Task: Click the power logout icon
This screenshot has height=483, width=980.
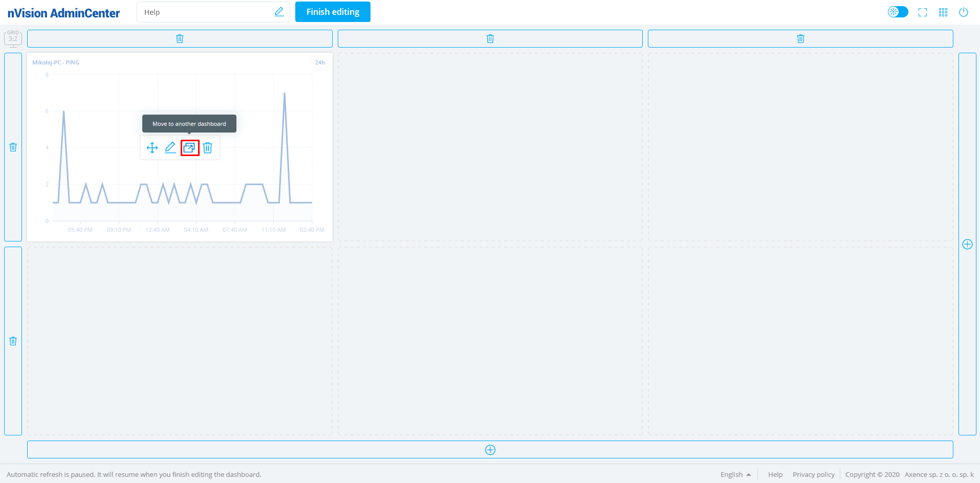Action: pos(964,12)
